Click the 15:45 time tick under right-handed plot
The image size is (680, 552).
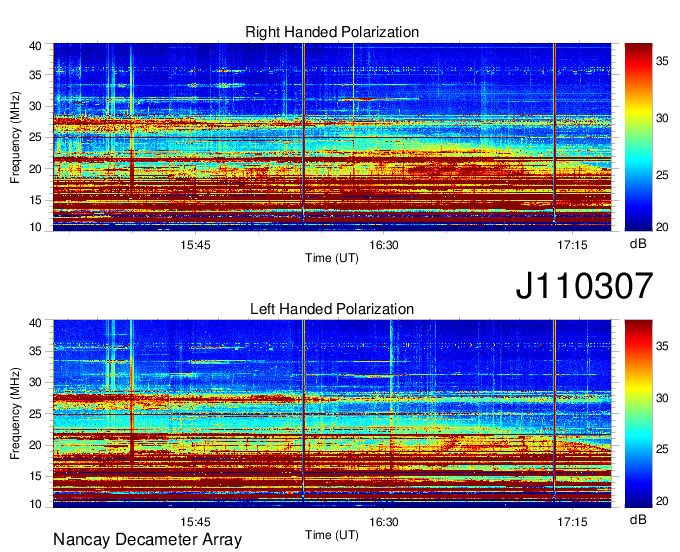tap(195, 245)
